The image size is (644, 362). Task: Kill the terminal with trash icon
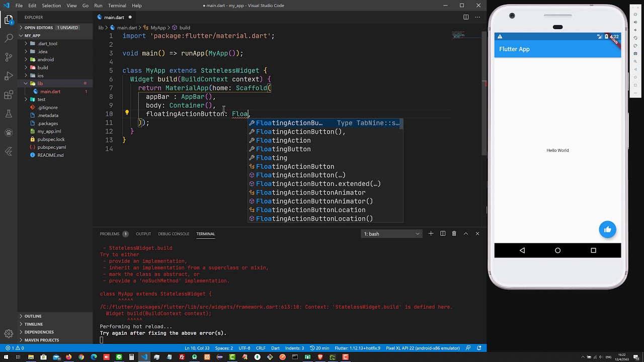[x=454, y=234]
